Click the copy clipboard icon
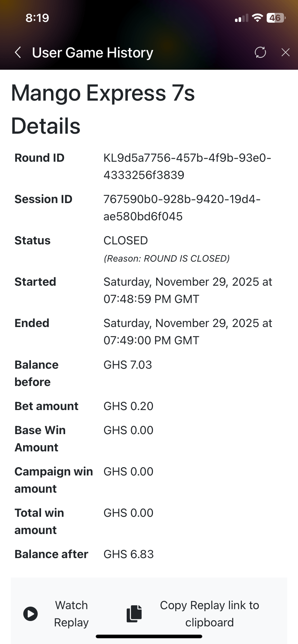This screenshot has height=644, width=298. [x=134, y=613]
